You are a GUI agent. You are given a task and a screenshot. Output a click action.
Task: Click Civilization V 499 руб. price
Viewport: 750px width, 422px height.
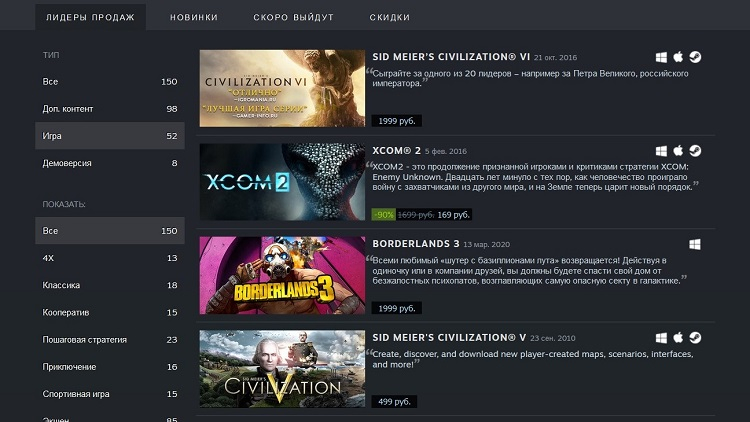(394, 402)
